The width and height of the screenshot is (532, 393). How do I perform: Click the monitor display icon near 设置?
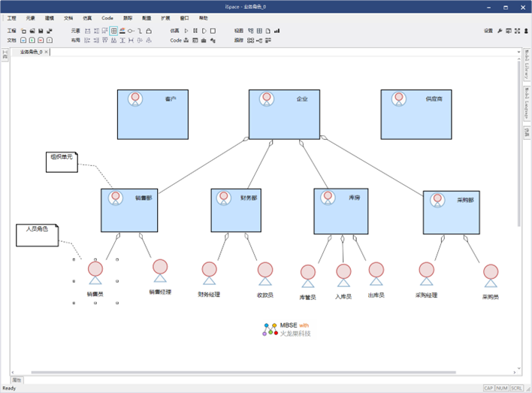[509, 31]
